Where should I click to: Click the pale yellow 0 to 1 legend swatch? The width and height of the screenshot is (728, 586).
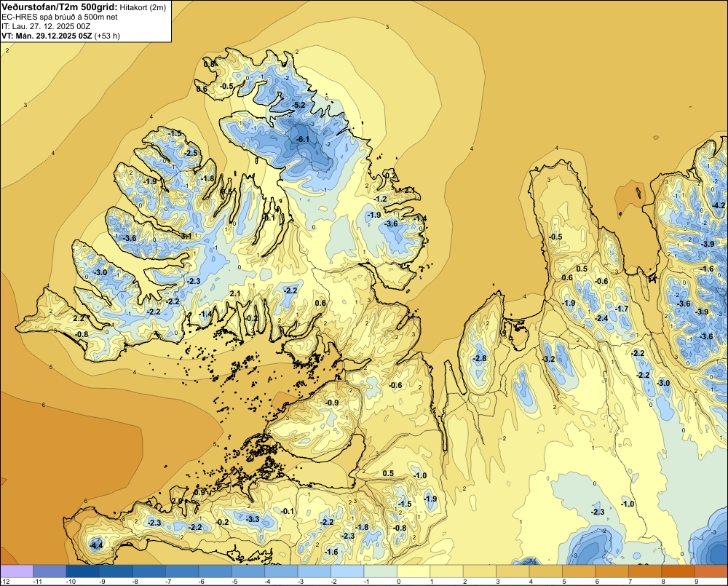point(414,571)
